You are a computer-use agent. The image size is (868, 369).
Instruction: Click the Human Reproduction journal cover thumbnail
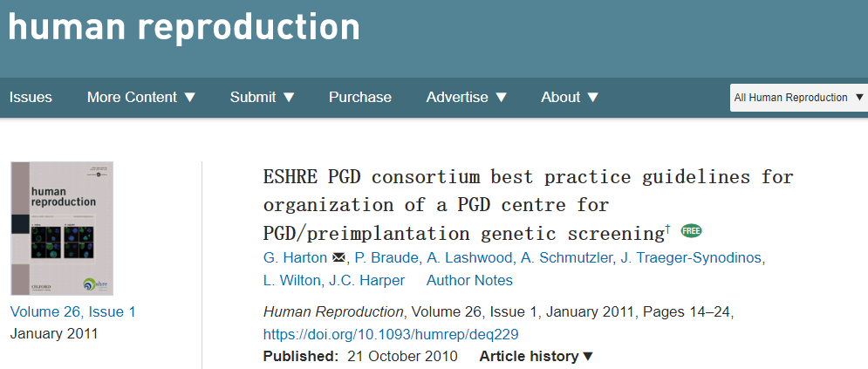(x=62, y=229)
